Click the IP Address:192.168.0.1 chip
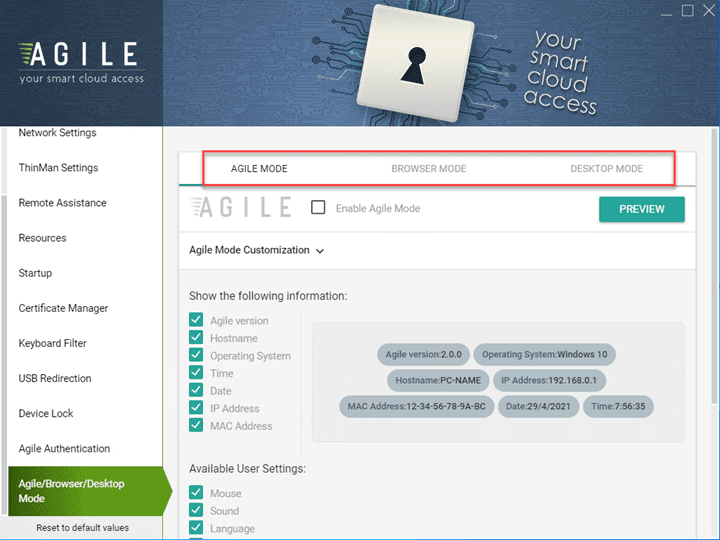Screen dimensions: 720x540 (x=549, y=381)
